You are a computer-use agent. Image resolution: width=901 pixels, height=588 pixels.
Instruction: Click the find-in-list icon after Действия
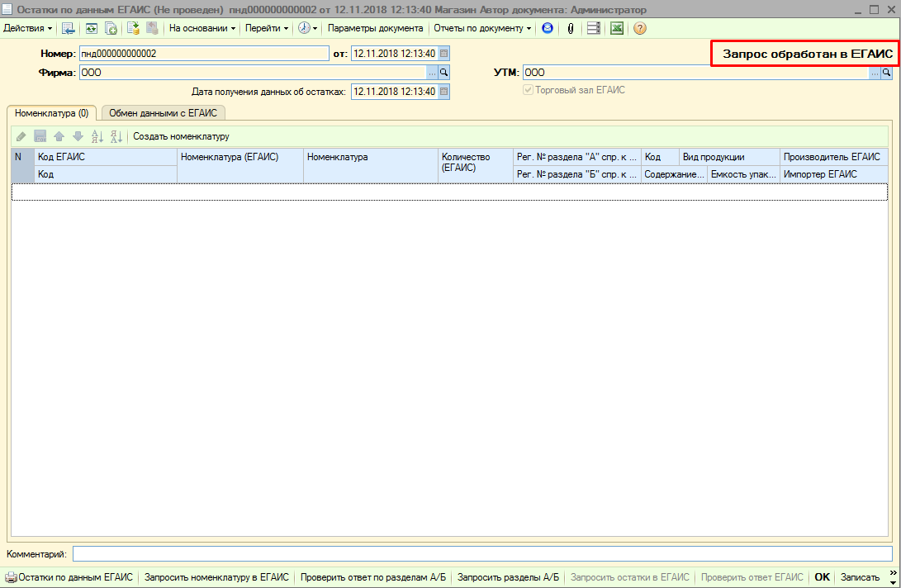click(x=69, y=28)
